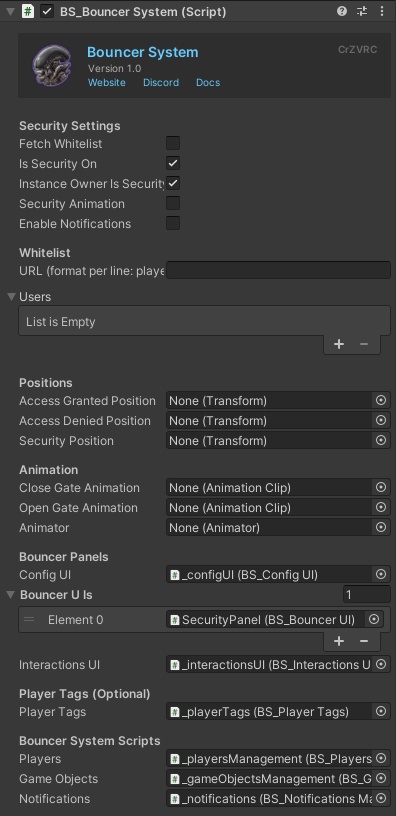Open object picker for Animator field
The image size is (396, 816).
click(381, 527)
